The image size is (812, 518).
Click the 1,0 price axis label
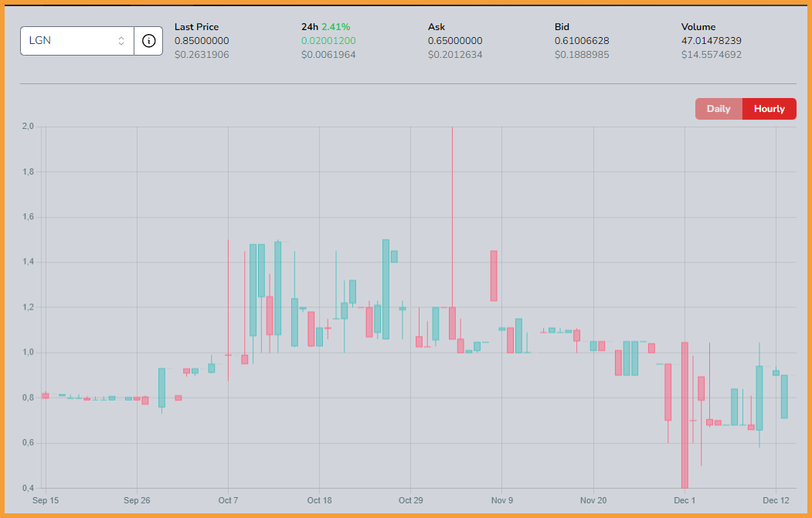click(28, 352)
